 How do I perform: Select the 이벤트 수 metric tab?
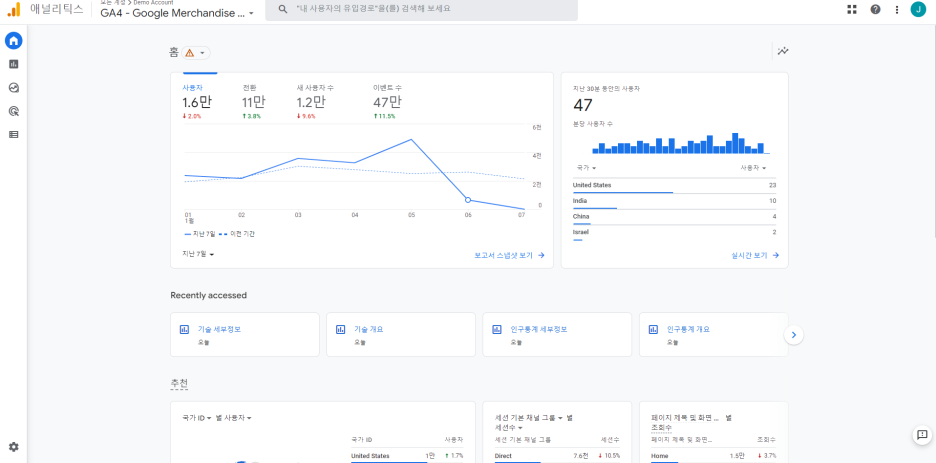388,101
